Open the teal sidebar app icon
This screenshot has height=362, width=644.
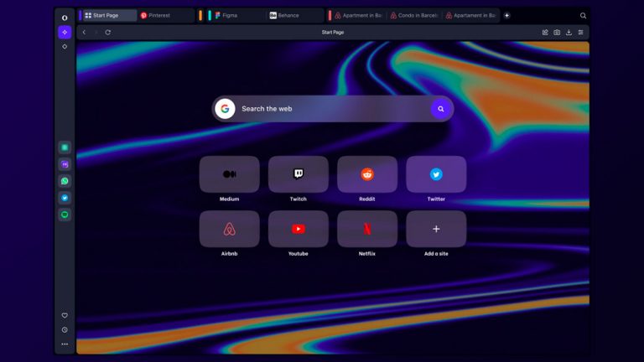coord(65,147)
